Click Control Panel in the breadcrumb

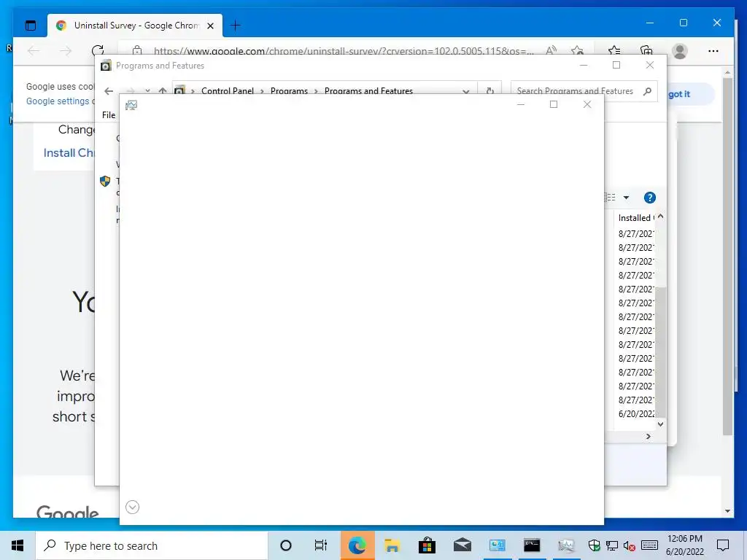[228, 91]
